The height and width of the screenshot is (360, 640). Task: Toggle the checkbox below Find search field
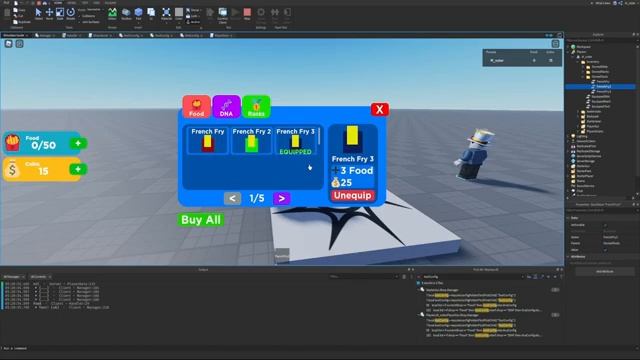pos(418,283)
